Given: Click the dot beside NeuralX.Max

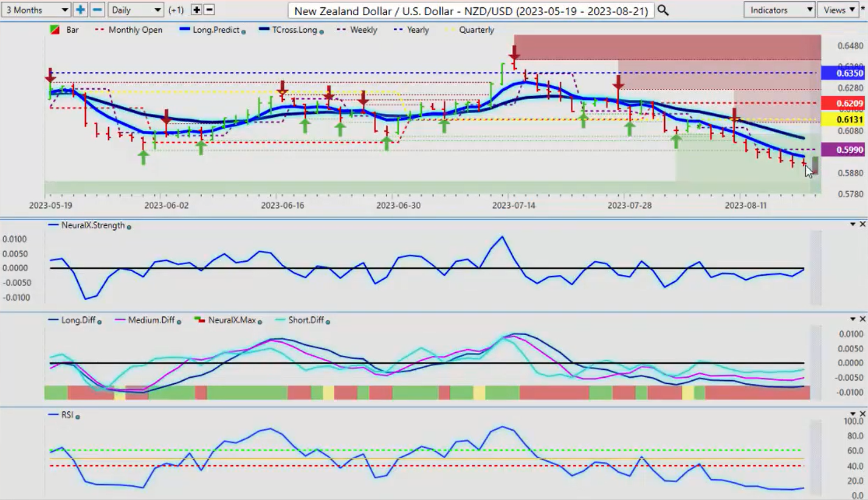Looking at the screenshot, I should pyautogui.click(x=260, y=321).
